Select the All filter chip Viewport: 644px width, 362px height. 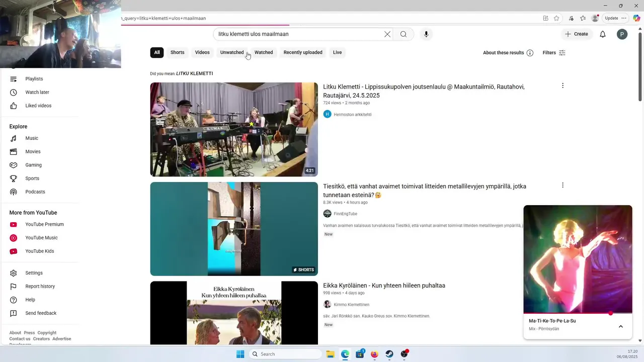tap(157, 52)
